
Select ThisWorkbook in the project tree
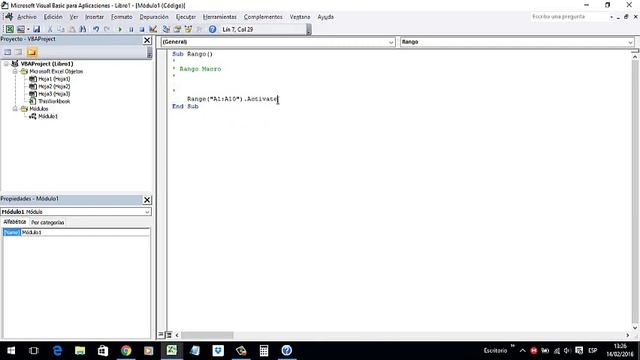click(54, 101)
